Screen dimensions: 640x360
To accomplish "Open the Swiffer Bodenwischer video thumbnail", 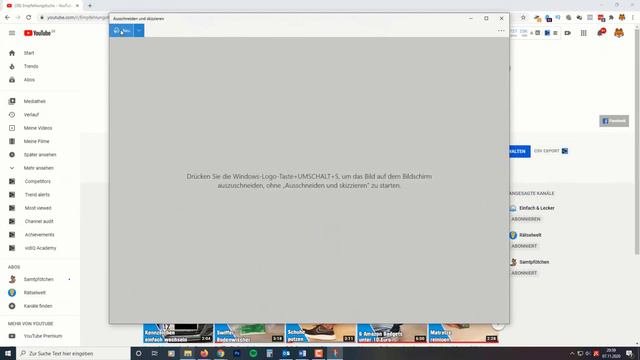I will (249, 333).
